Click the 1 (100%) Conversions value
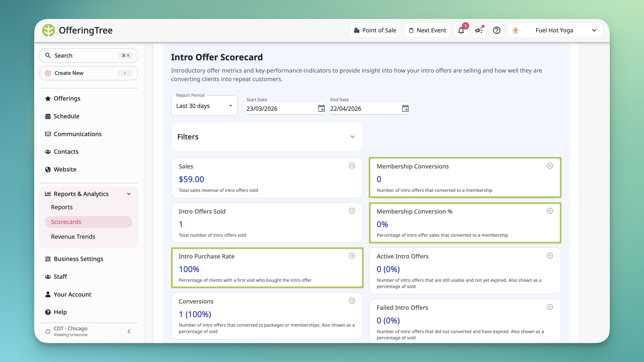The image size is (644, 362). (x=195, y=314)
